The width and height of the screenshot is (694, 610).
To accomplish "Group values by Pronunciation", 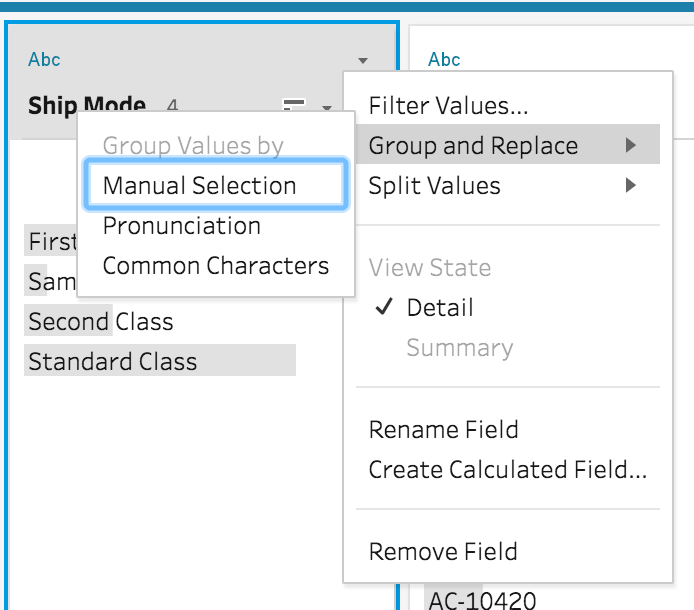I will (x=181, y=226).
